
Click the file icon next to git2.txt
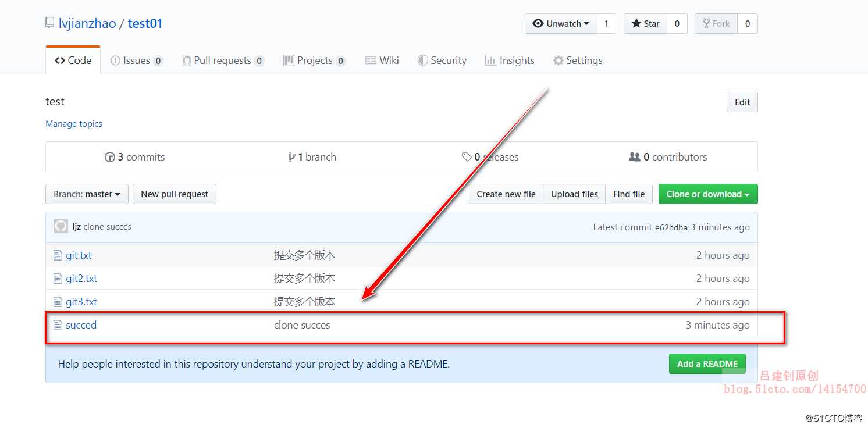click(x=58, y=279)
